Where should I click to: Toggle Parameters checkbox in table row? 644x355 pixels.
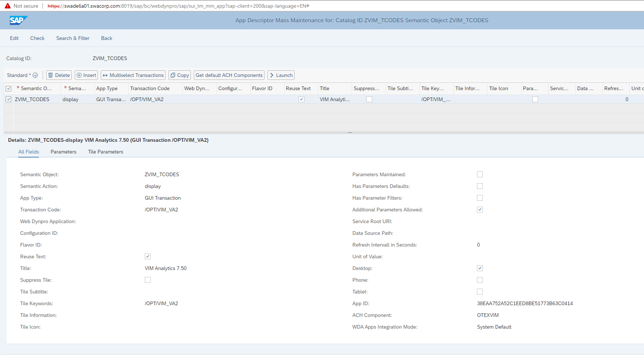pyautogui.click(x=535, y=99)
